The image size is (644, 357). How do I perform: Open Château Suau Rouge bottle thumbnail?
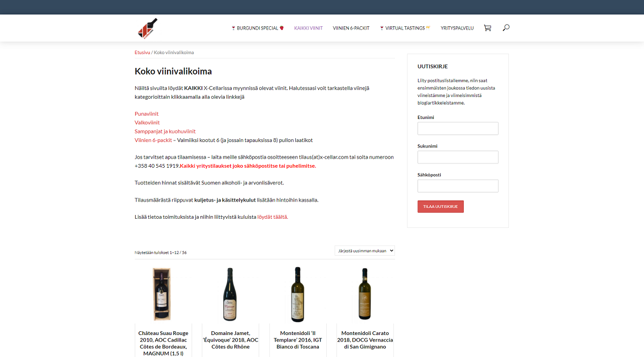(x=163, y=294)
